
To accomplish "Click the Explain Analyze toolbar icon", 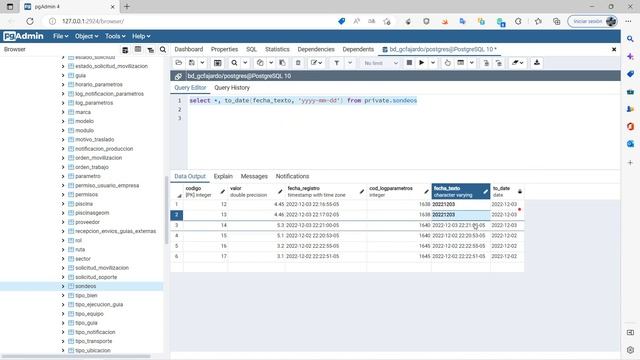I will (461, 63).
